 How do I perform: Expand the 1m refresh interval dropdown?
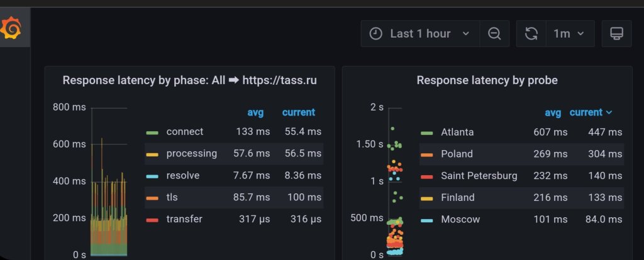(569, 34)
